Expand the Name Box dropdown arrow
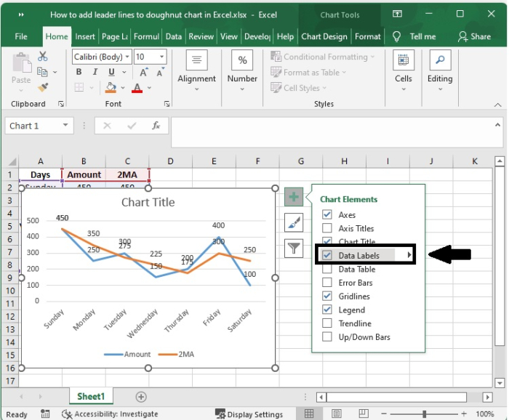Viewport: 509px width, 420px height. coord(65,125)
